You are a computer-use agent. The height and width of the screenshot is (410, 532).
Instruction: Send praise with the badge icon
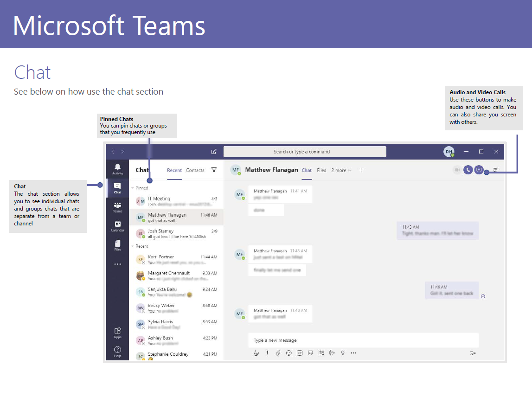pyautogui.click(x=343, y=353)
